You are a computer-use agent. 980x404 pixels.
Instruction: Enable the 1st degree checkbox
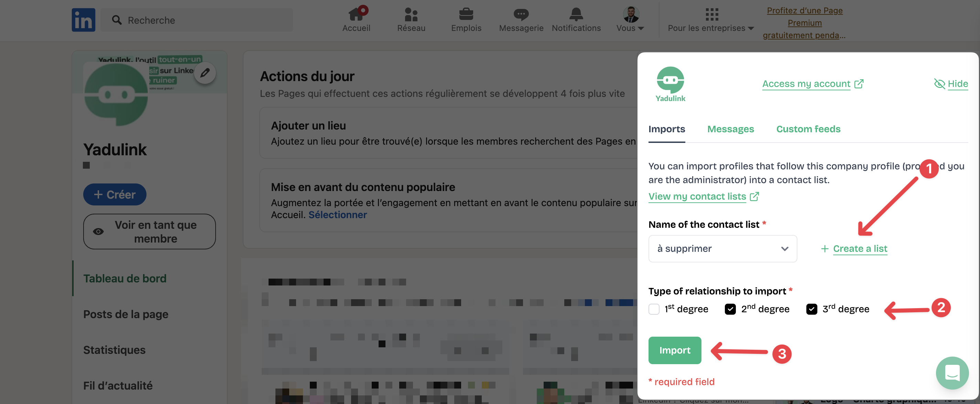[x=654, y=309]
